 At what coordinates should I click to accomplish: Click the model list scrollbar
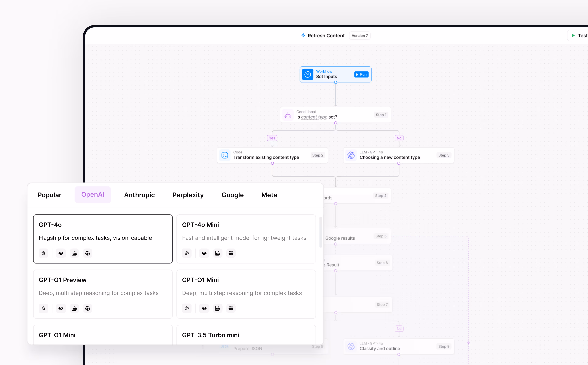coord(321,232)
